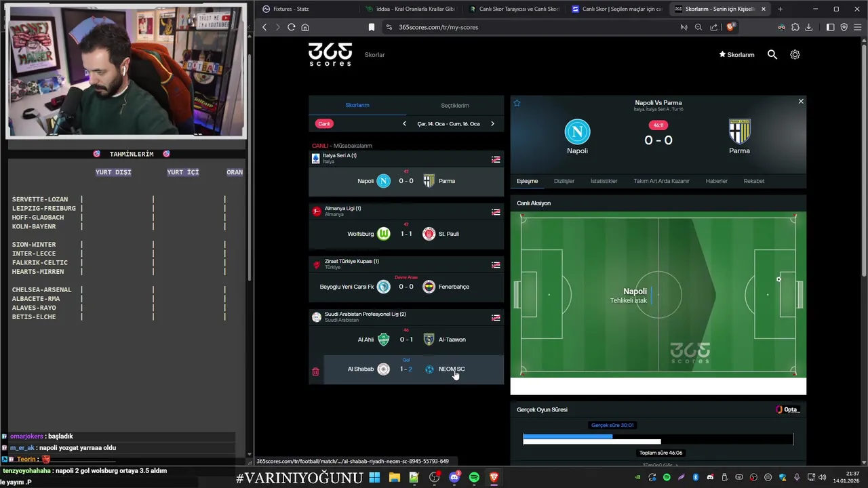Open Spotify from the taskbar

[474, 478]
